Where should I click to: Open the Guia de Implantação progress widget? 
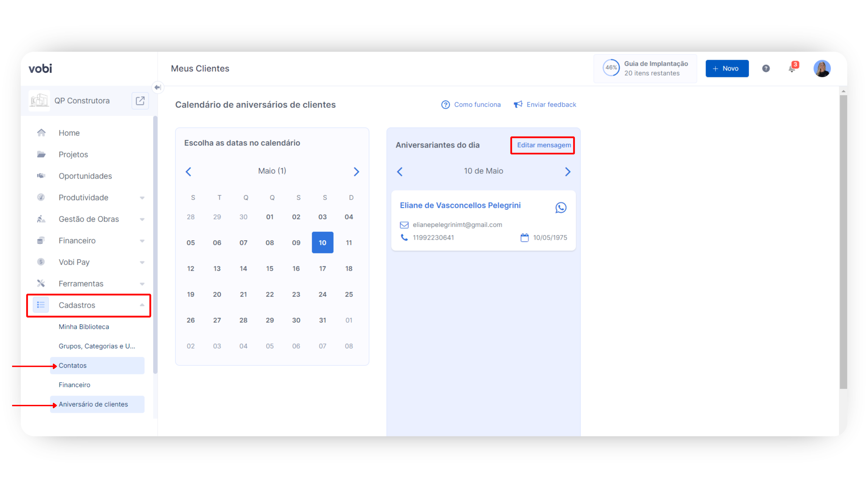[645, 69]
